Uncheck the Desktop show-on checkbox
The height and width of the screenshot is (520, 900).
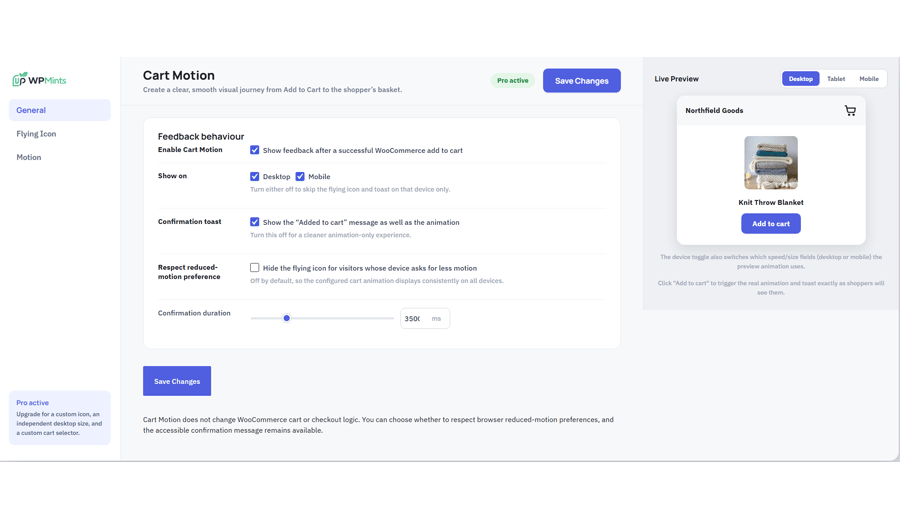[x=254, y=176]
